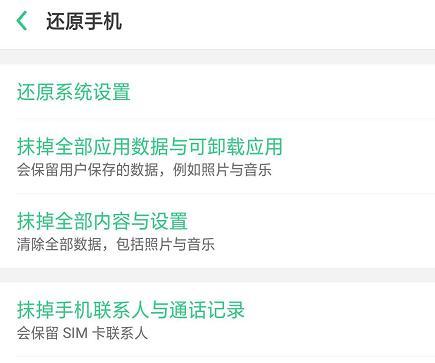Click gray divider above 还原系统设置
The height and width of the screenshot is (363, 435).
217,57
